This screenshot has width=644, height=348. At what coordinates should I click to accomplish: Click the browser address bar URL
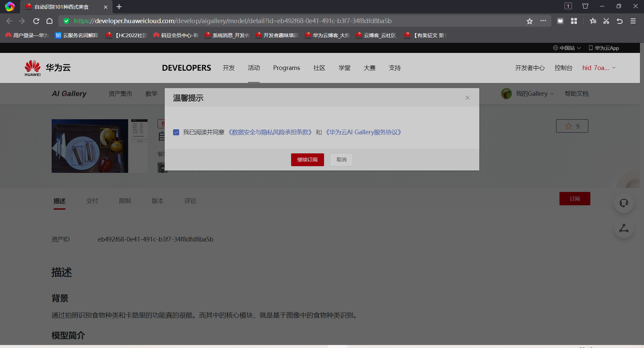[x=233, y=21]
